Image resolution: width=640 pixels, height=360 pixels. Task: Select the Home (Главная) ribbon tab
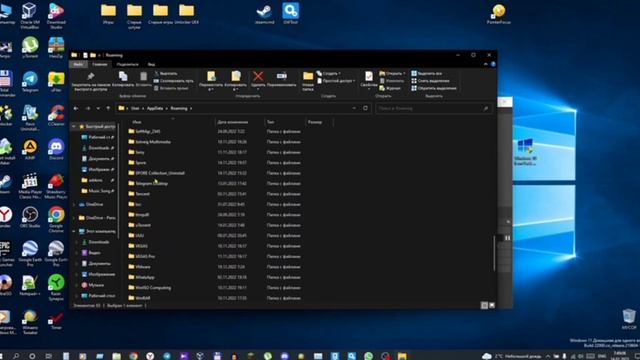click(x=100, y=64)
